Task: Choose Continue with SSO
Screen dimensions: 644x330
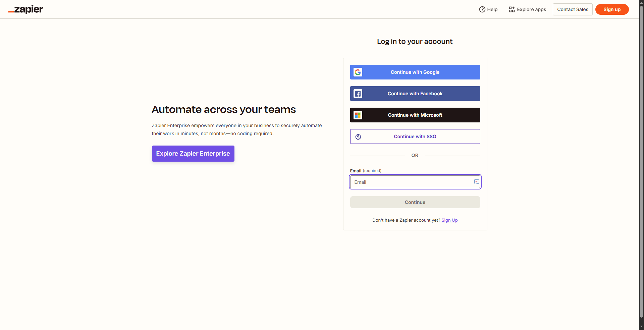Action: point(415,136)
